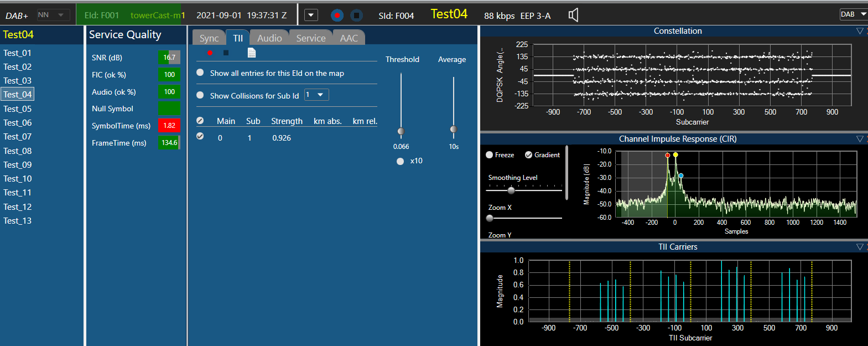Toggle the x10 threshold multiplier

tap(401, 161)
